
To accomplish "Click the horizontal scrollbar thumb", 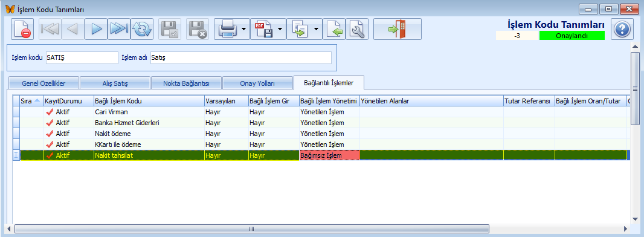I will [252, 229].
